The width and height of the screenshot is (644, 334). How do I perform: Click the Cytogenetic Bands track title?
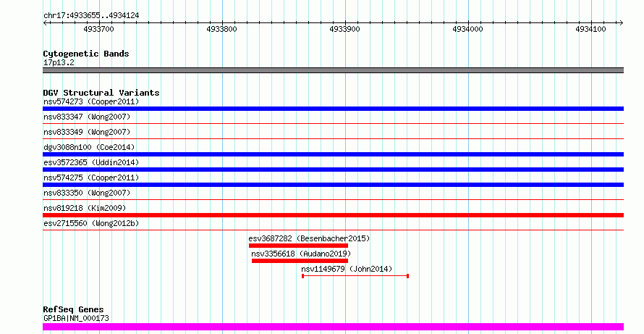pyautogui.click(x=86, y=54)
